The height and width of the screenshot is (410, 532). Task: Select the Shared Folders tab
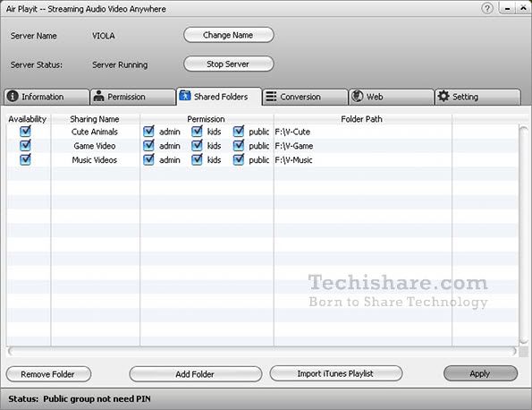point(219,97)
